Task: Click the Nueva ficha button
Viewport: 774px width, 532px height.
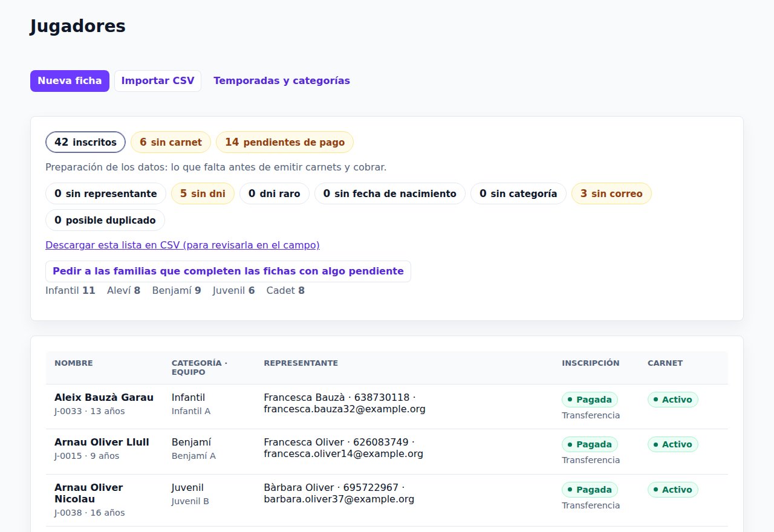Action: click(70, 81)
